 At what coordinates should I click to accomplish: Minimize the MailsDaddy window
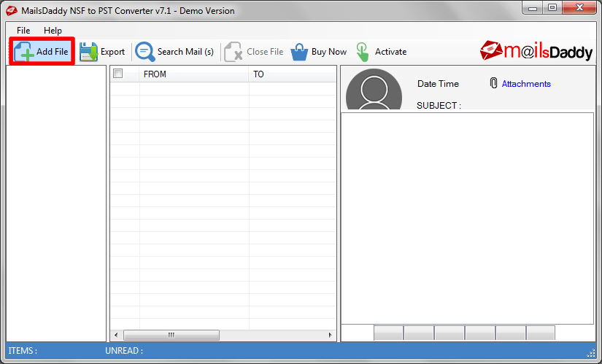[x=533, y=8]
